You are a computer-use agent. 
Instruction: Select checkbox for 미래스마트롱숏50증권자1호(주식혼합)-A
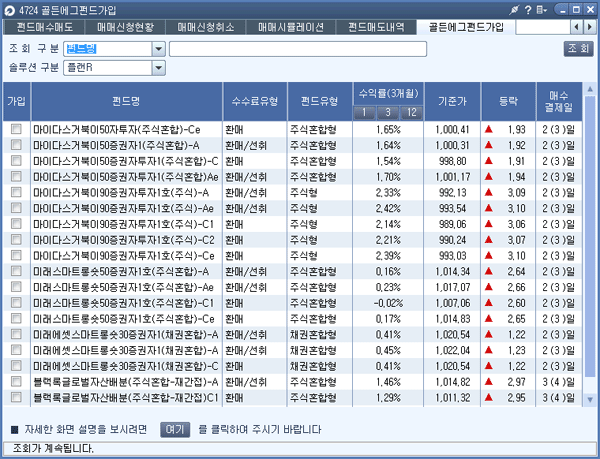(16, 271)
